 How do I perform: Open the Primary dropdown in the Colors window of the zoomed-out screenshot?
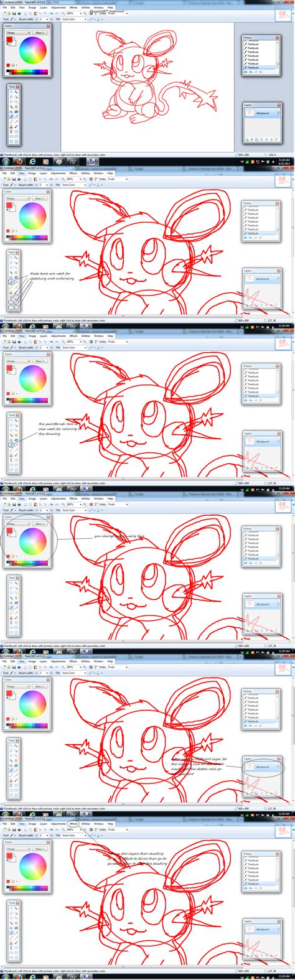click(18, 32)
